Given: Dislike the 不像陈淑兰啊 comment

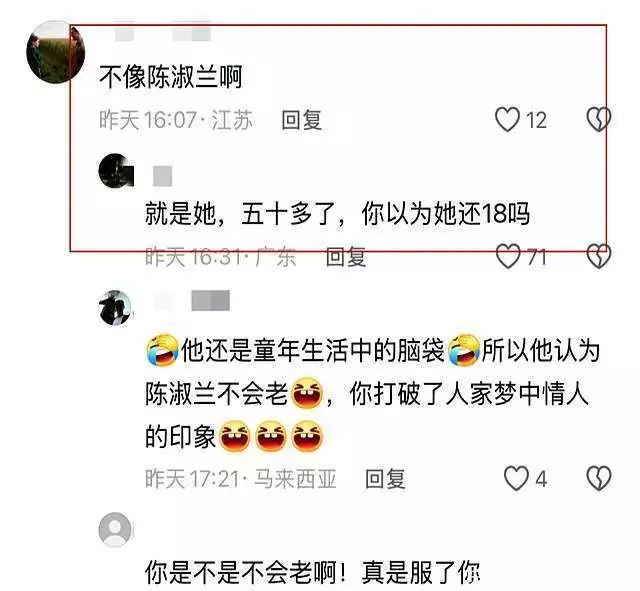Looking at the screenshot, I should pyautogui.click(x=598, y=119).
